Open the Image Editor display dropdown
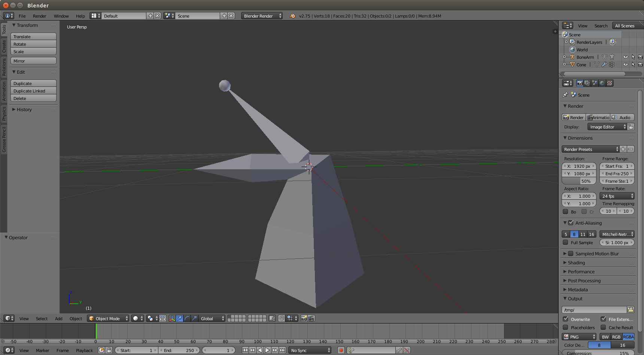Viewport: 644px width, 355px height. click(x=607, y=127)
